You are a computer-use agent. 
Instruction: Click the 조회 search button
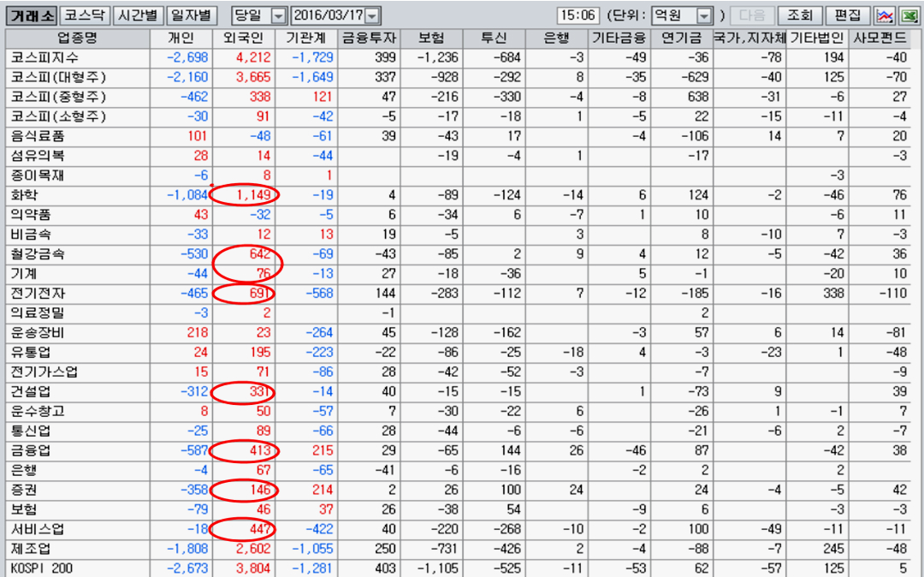point(800,15)
